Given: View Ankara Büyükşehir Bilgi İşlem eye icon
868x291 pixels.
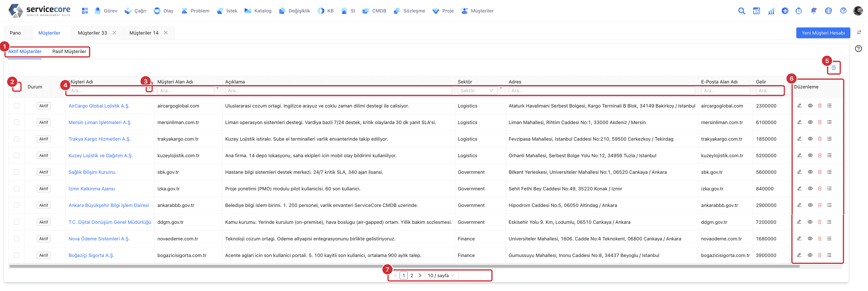Looking at the screenshot, I should tap(810, 205).
